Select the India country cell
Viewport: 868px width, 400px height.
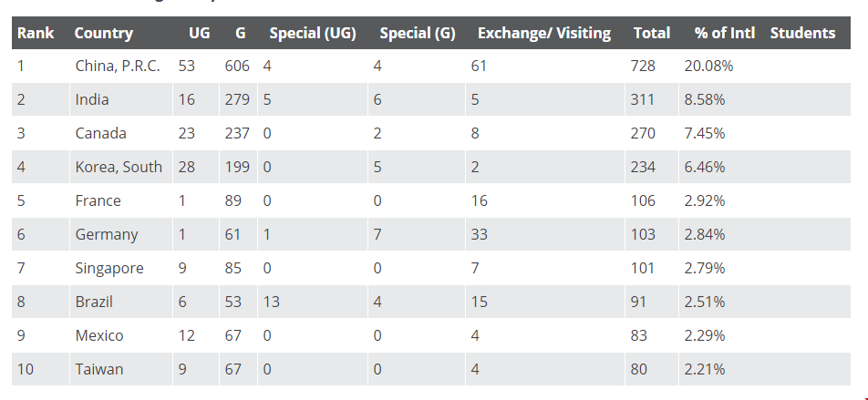click(x=92, y=99)
